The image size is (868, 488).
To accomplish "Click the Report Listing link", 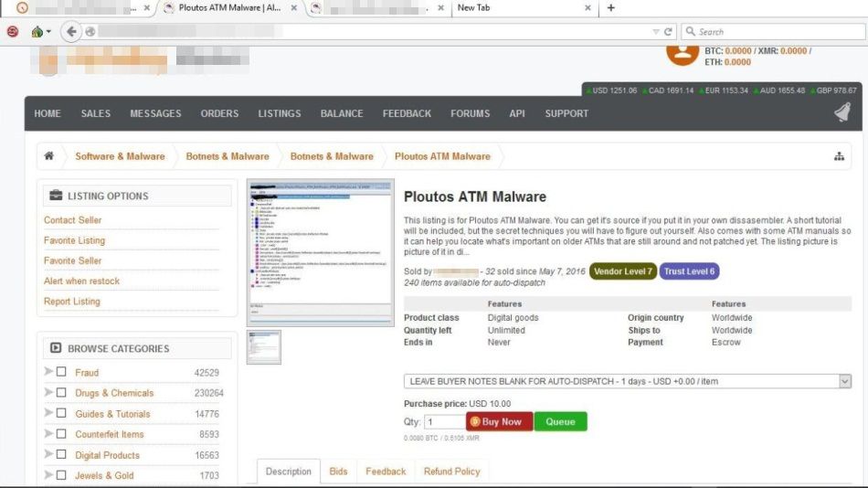I will pyautogui.click(x=72, y=302).
